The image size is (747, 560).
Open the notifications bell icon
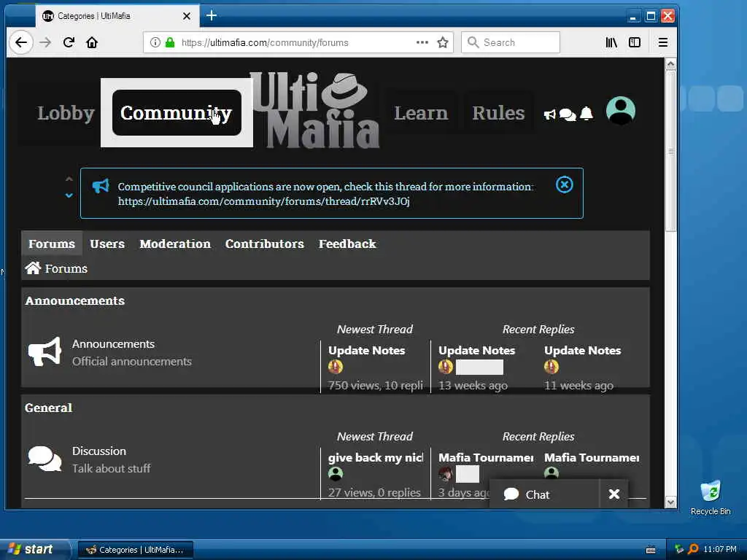coord(587,114)
